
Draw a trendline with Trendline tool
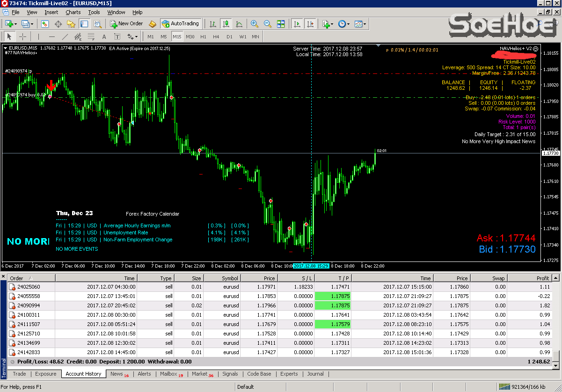(65, 36)
